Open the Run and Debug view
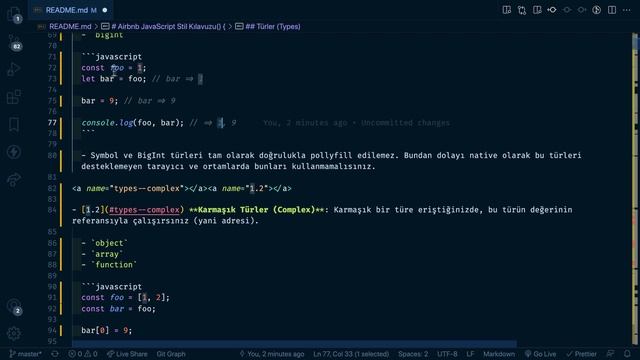The width and height of the screenshot is (640, 360). pyautogui.click(x=14, y=69)
